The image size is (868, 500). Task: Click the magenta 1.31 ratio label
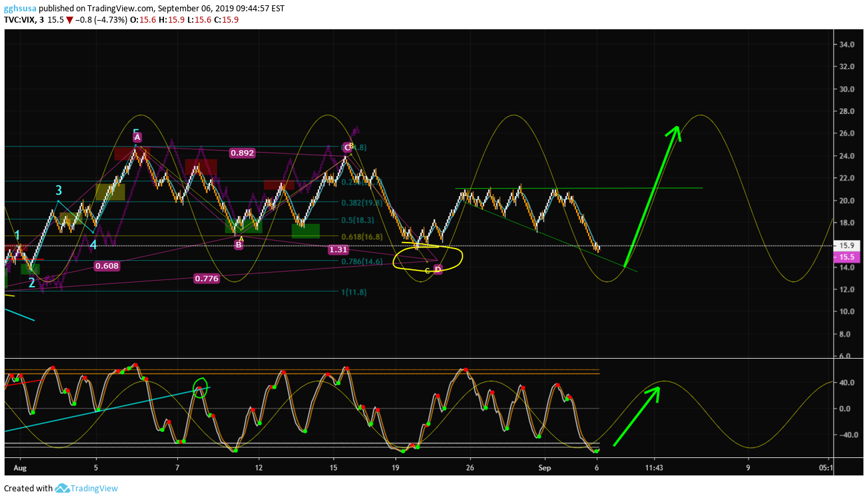339,249
